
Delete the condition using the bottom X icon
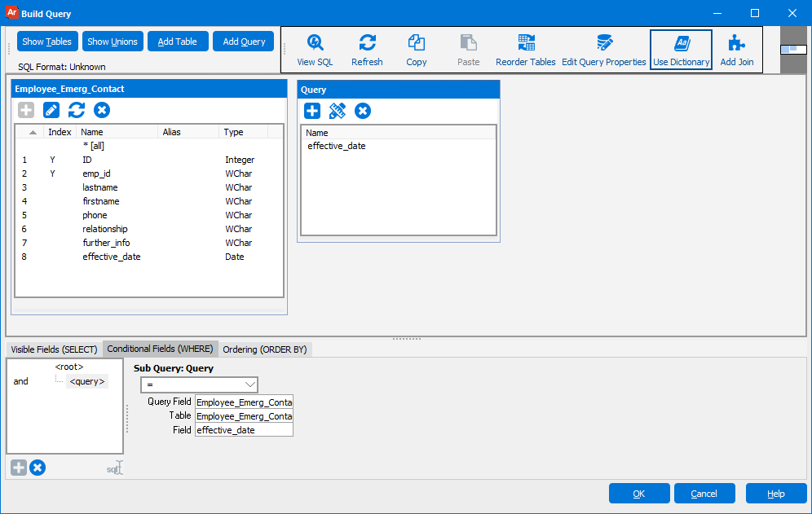click(38, 468)
